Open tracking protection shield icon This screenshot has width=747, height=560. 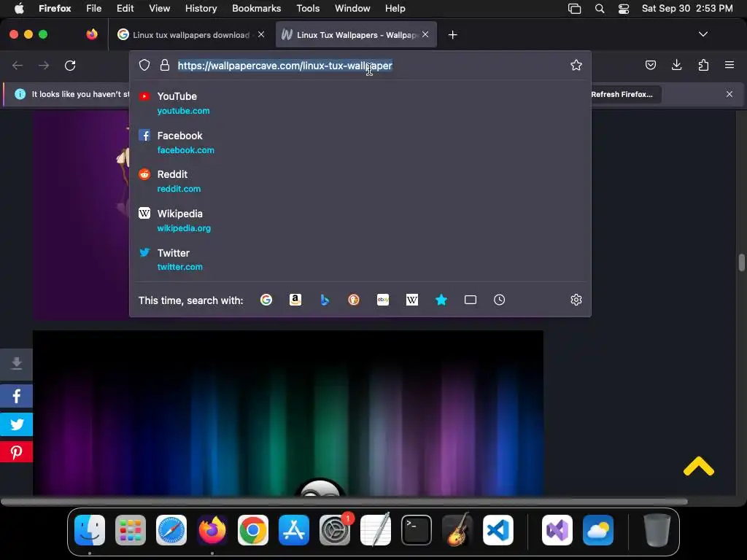[x=144, y=65]
